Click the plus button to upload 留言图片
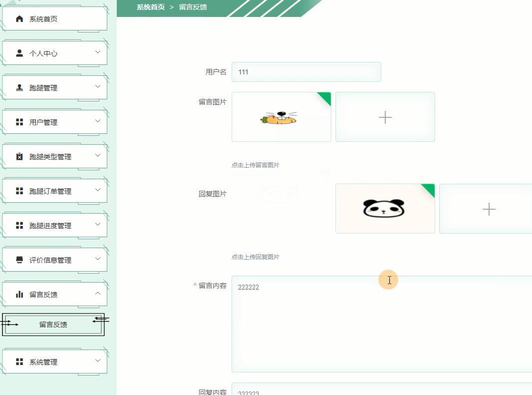The image size is (532, 395). [385, 117]
